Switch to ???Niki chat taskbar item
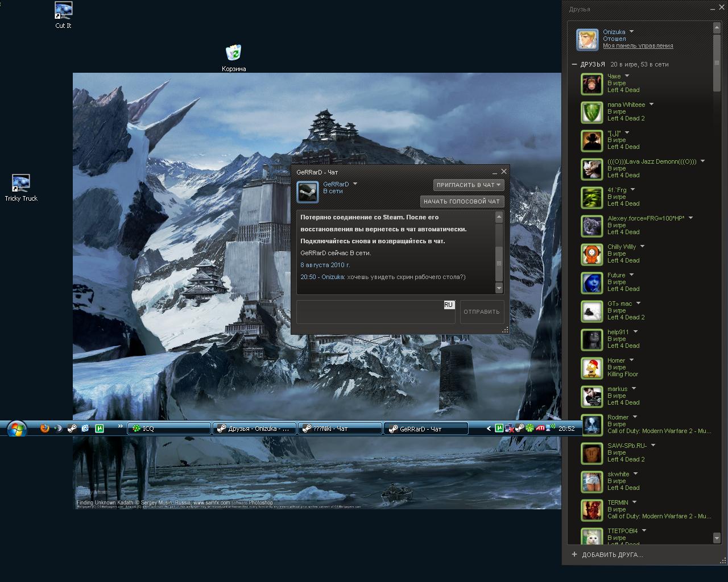728x582 pixels. (339, 429)
